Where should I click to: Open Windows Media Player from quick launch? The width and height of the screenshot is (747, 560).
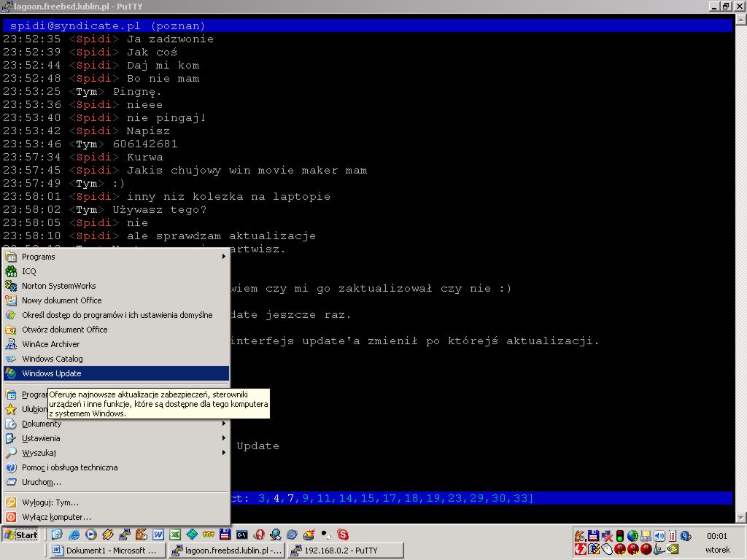click(91, 534)
